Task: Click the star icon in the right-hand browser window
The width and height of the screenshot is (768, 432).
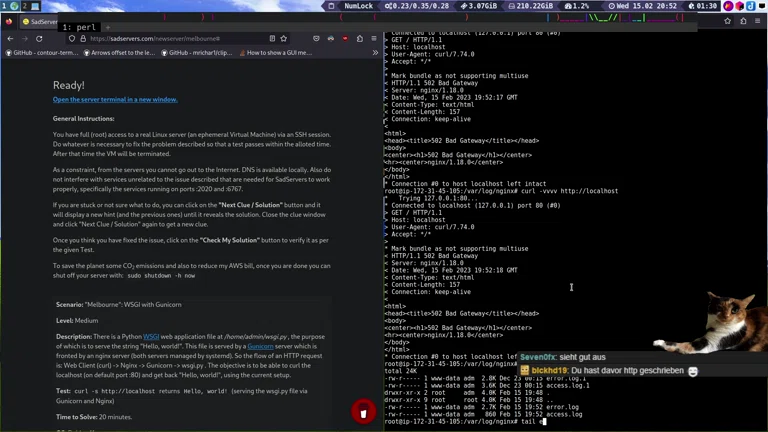Action: 727,21
